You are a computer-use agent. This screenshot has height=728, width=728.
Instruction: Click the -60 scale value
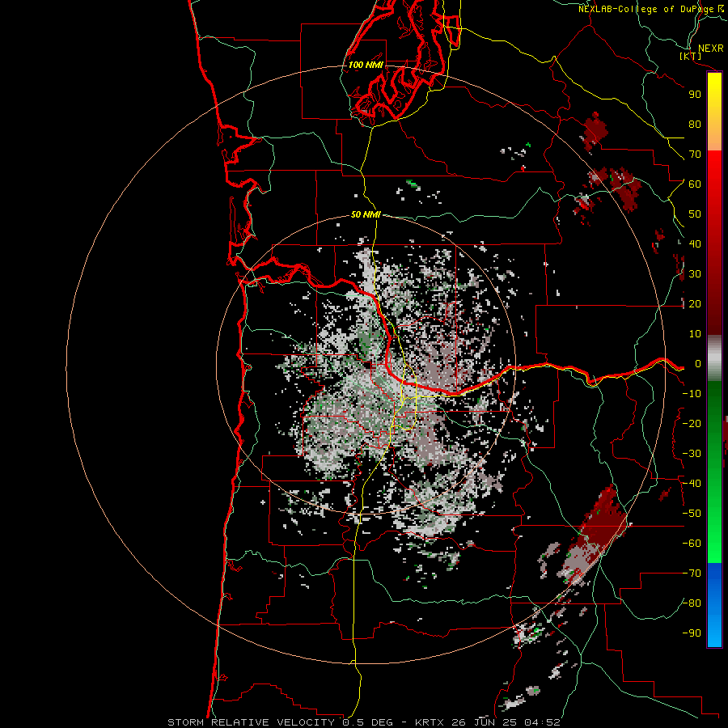(692, 544)
